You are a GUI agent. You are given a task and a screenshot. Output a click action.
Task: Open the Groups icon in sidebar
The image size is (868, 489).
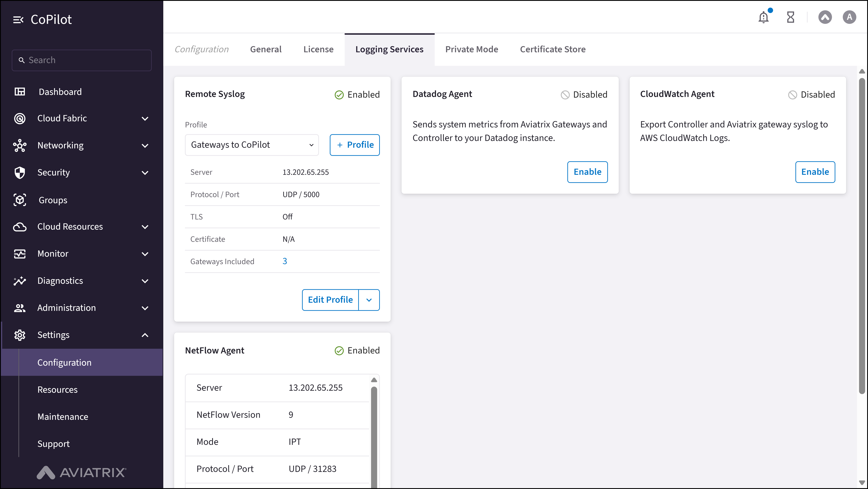20,199
